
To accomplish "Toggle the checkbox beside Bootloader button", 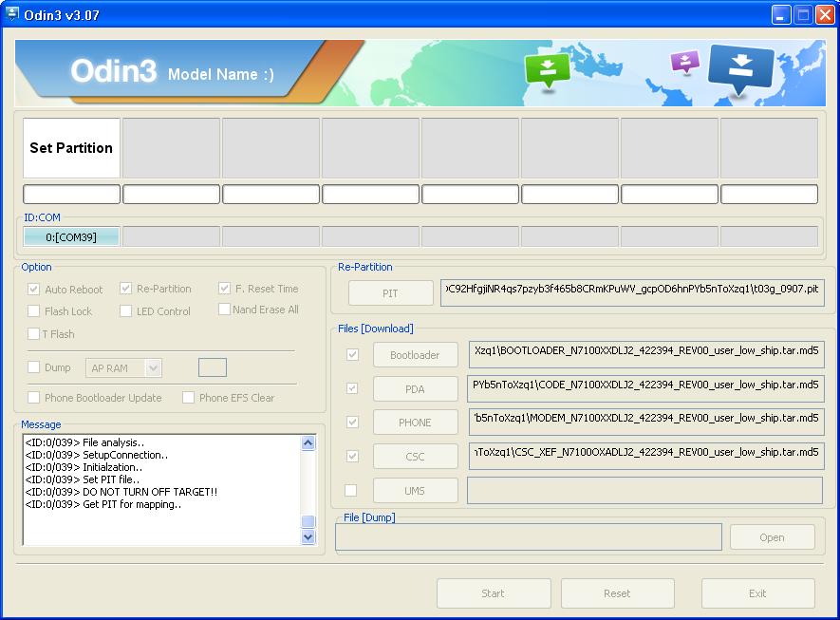I will coord(352,354).
